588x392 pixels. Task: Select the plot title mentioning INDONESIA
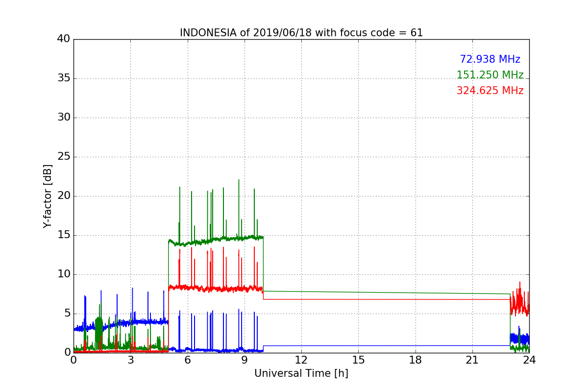301,33
